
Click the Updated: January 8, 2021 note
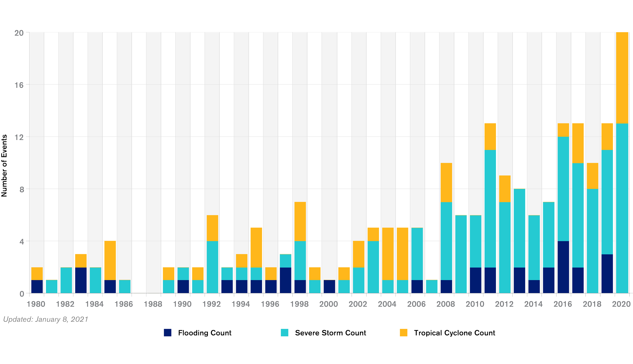(x=46, y=319)
